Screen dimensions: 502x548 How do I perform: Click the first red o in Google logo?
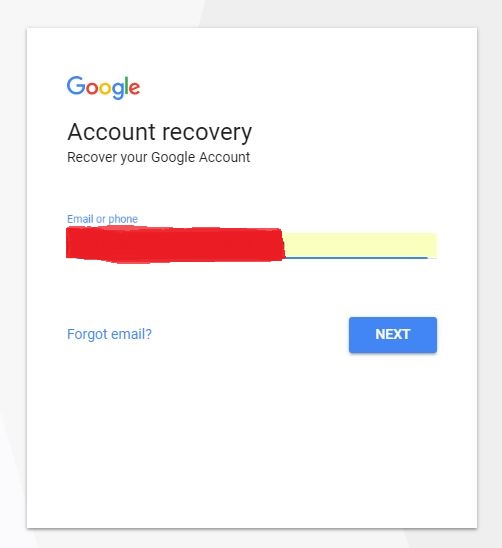pyautogui.click(x=92, y=89)
